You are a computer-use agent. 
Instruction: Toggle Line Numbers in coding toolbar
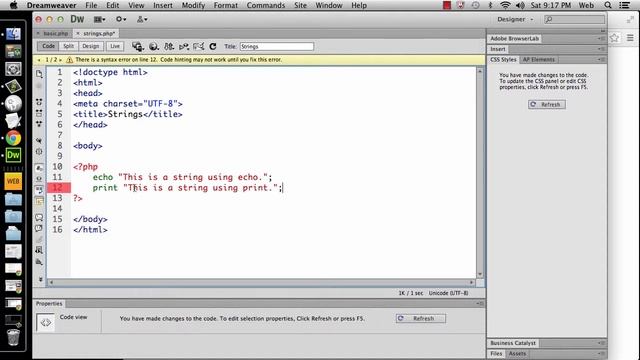[x=39, y=168]
